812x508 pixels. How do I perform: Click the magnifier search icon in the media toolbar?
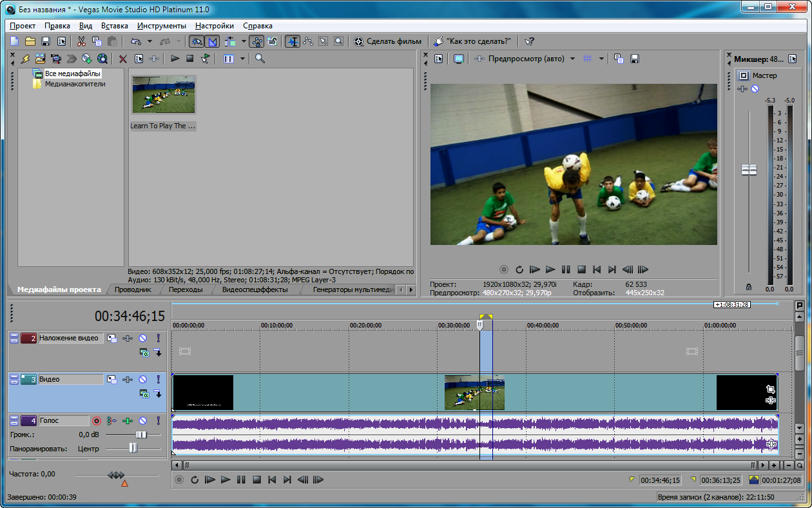point(260,59)
